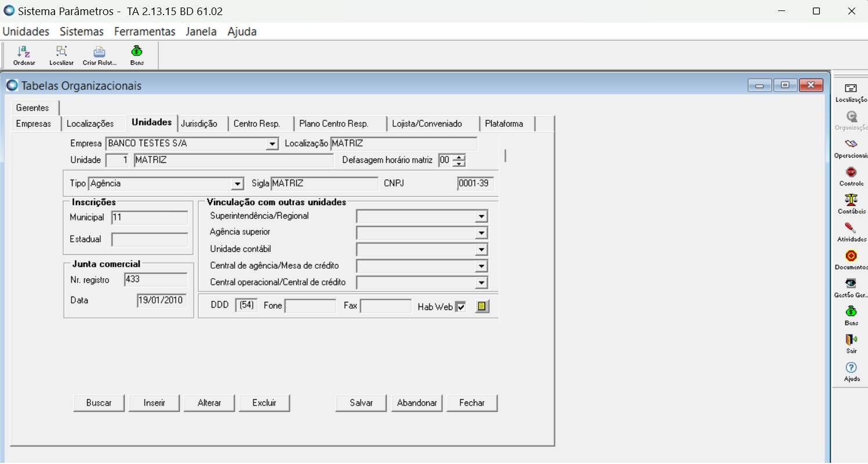Image resolution: width=868 pixels, height=464 pixels.
Task: Open Gestão Ger. in the right sidebar
Action: [851, 288]
